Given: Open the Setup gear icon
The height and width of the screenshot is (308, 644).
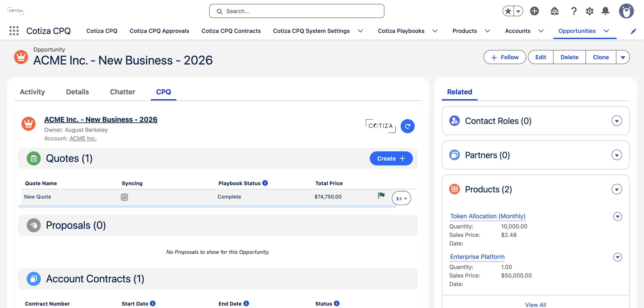Looking at the screenshot, I should 589,11.
